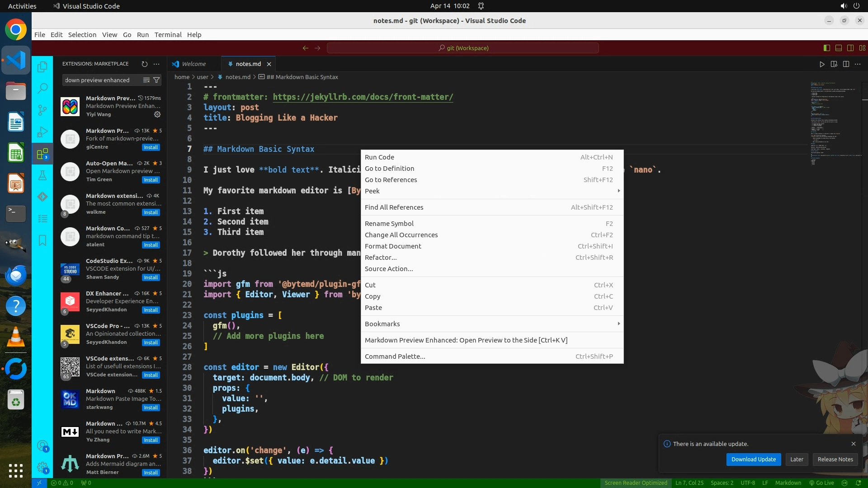Open the Explorer view in activity bar
This screenshot has width=868, height=488.
tap(42, 67)
